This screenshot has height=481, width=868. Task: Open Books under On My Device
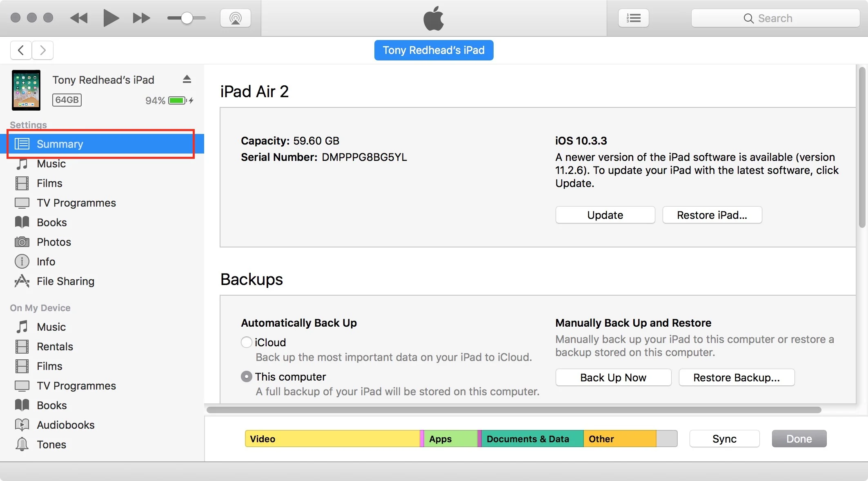(x=102, y=405)
